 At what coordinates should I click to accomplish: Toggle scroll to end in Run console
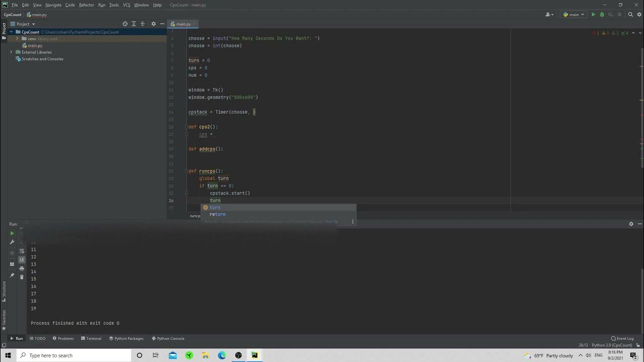[x=22, y=259]
